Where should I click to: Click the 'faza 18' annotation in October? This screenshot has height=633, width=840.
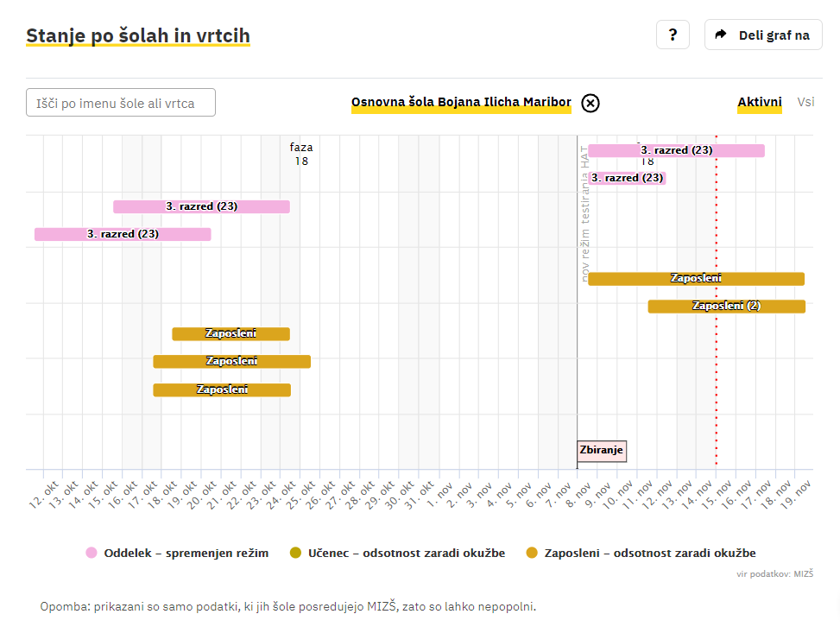(301, 154)
